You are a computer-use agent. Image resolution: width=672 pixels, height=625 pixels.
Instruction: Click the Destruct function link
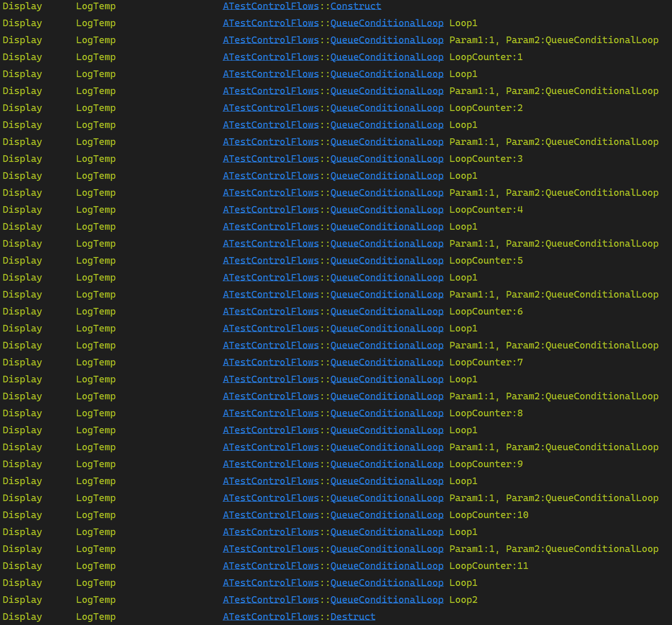coord(353,617)
